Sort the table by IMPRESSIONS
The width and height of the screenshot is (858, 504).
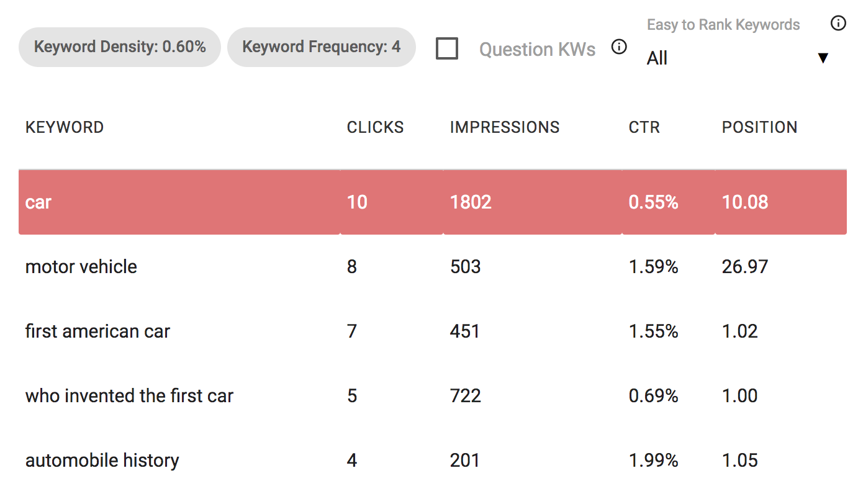coord(504,127)
